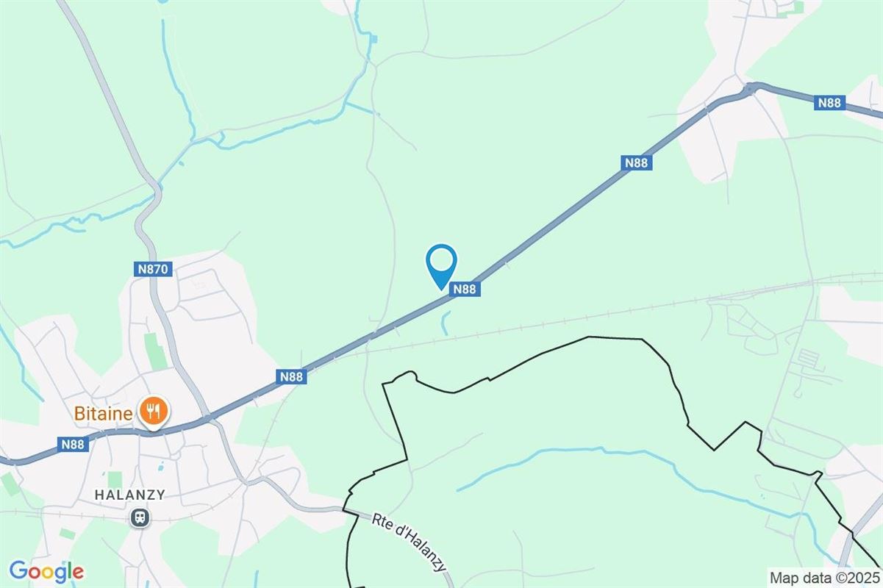This screenshot has height=588, width=883.
Task: Click the N88 shield left of Bitaine
Action: [x=74, y=444]
